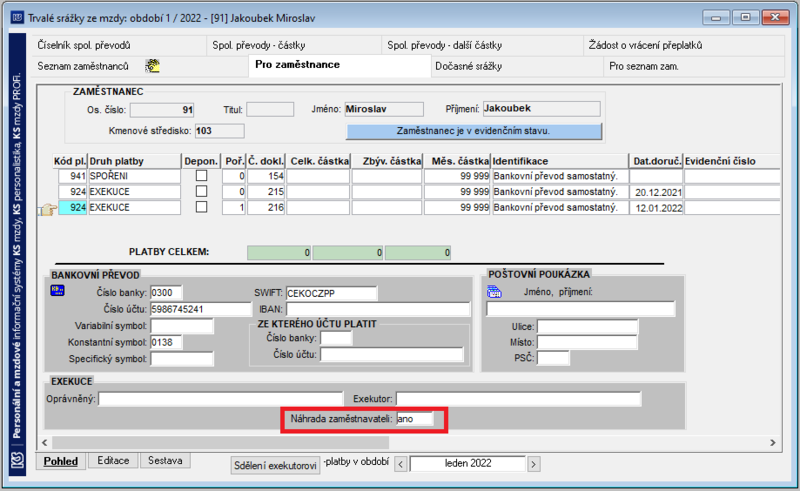Image resolution: width=800 pixels, height=491 pixels.
Task: Click the KS application icon in title bar
Action: [17, 18]
